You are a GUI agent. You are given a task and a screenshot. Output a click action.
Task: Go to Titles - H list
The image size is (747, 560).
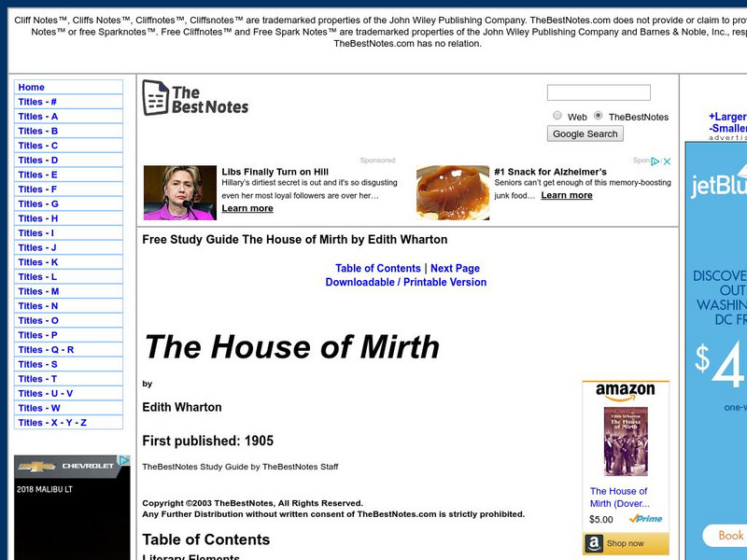(x=68, y=218)
